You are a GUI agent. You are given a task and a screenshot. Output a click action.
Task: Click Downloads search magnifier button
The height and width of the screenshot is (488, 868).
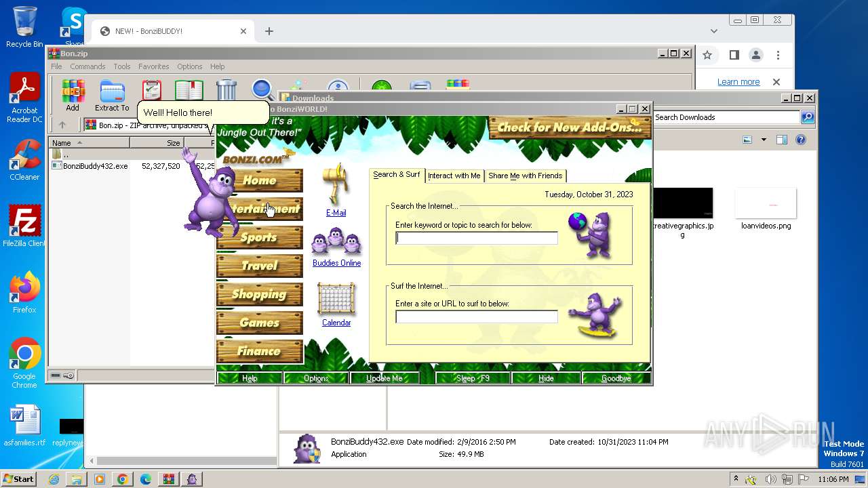(x=807, y=117)
